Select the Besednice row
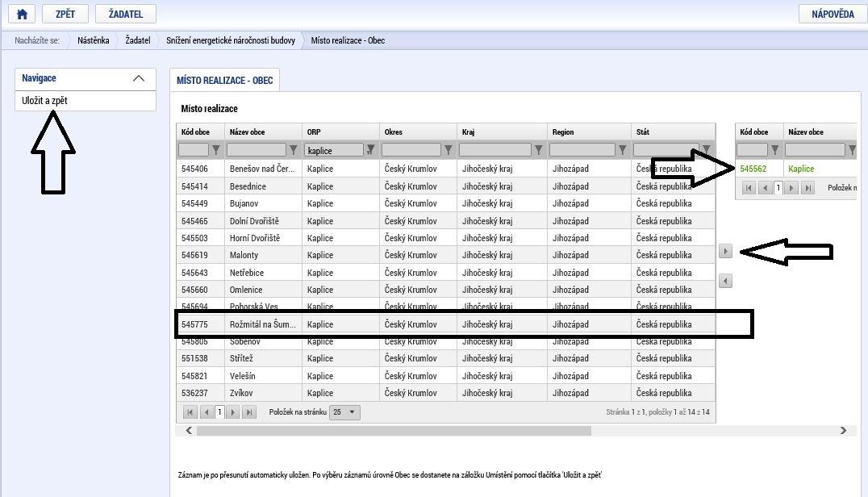 pyautogui.click(x=446, y=186)
